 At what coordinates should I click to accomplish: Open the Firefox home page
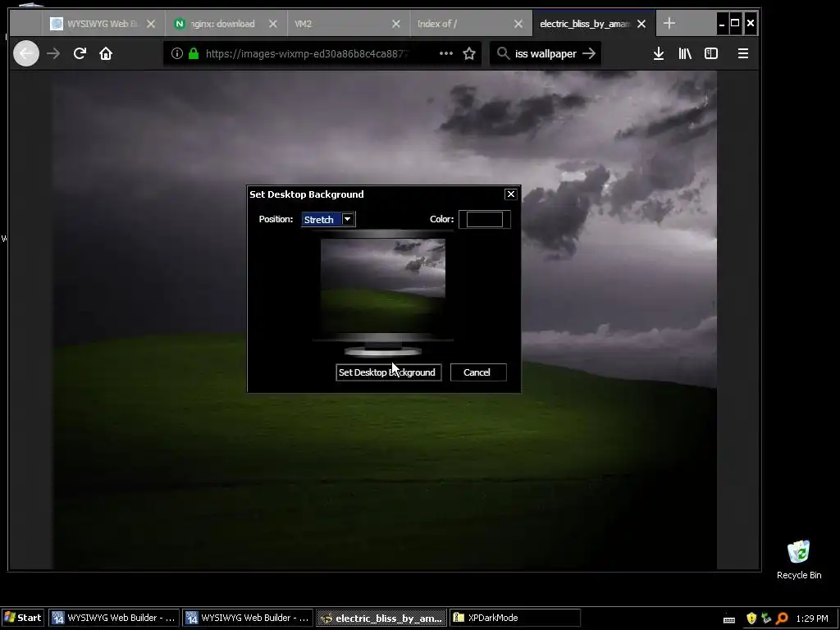coord(106,53)
